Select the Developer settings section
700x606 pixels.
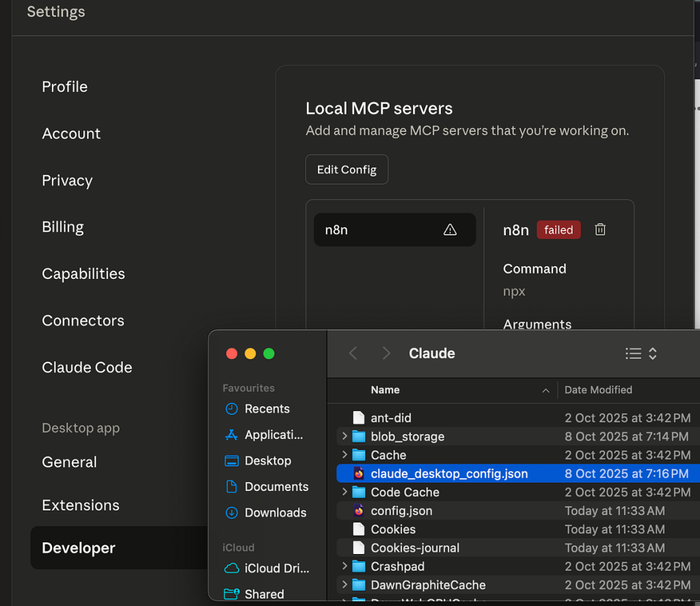tap(119, 547)
